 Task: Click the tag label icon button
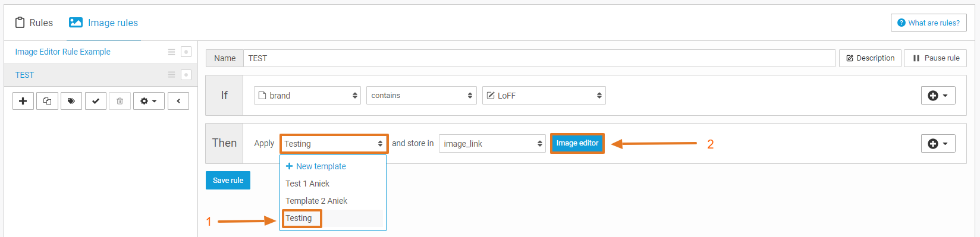coord(71,101)
